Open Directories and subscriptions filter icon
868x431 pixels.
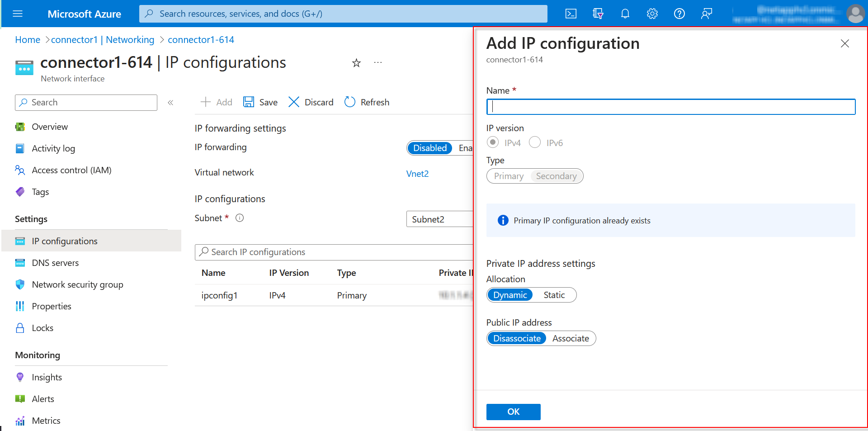598,14
